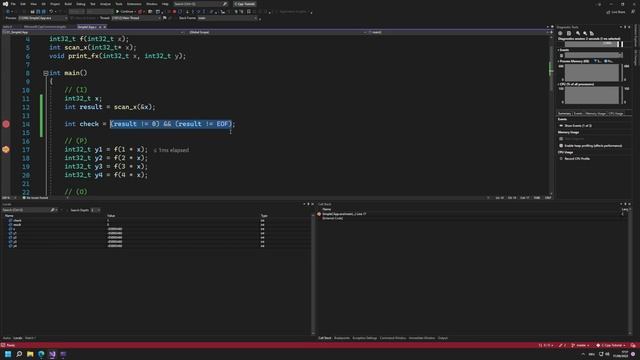Close the SimpleCApp source file tab
The width and height of the screenshot is (640, 360).
coord(104,27)
